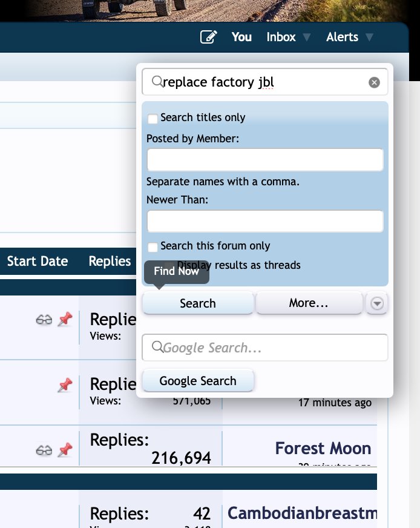Click the magnifier icon in the forum search box

[157, 81]
